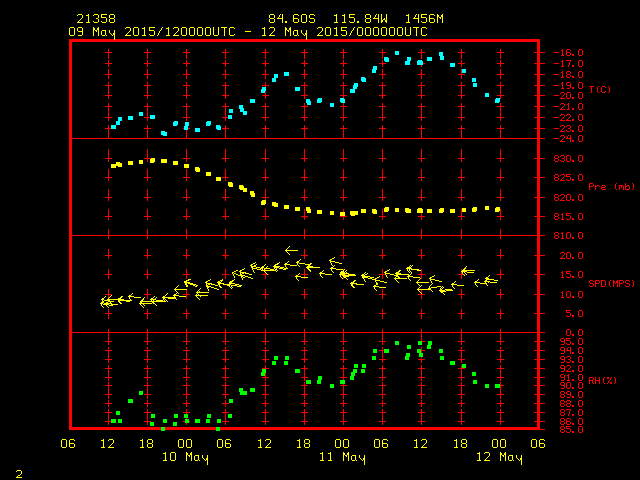Click the 820.0 pressure tick label
Image resolution: width=640 pixels, height=480 pixels.
tap(568, 198)
